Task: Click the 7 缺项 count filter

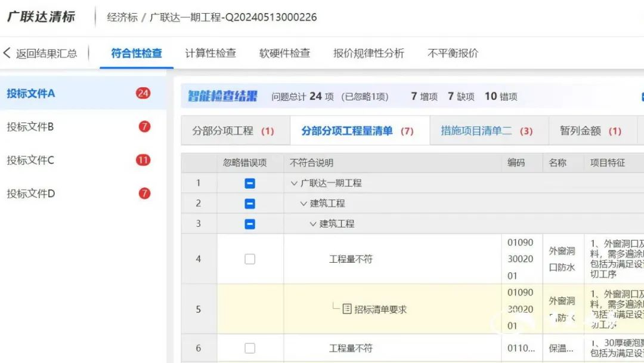Action: (461, 96)
